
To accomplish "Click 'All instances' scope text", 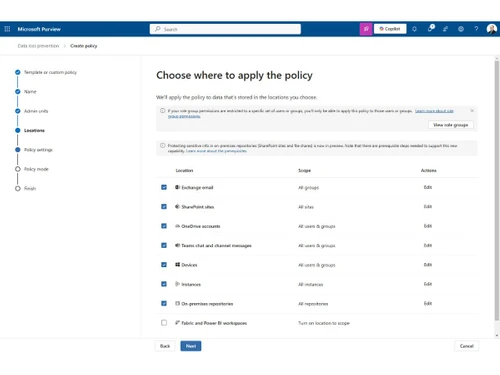I will coord(310,284).
